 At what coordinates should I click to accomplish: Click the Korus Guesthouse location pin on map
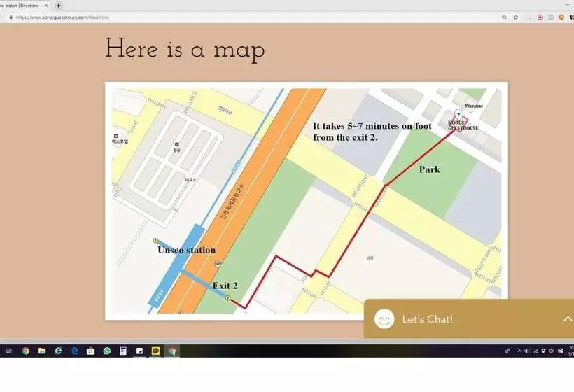pyautogui.click(x=458, y=113)
